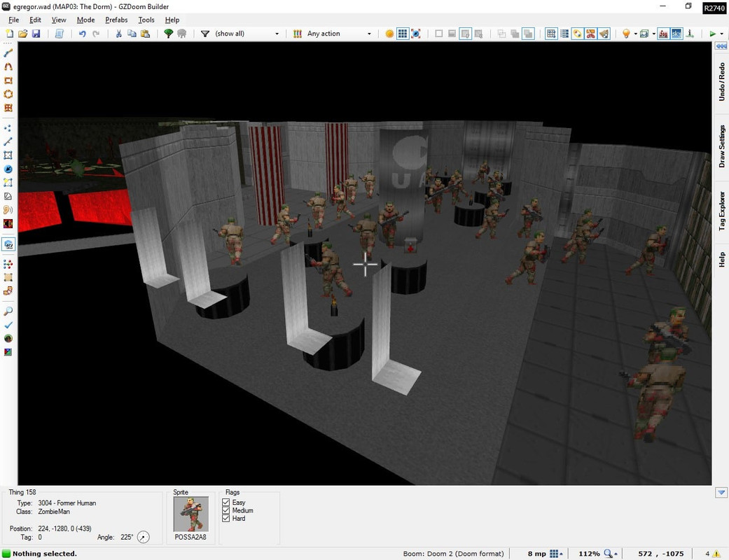Screen dimensions: 729x560
Task: Toggle snap-to-grid icon in toolbar
Action: [x=551, y=34]
